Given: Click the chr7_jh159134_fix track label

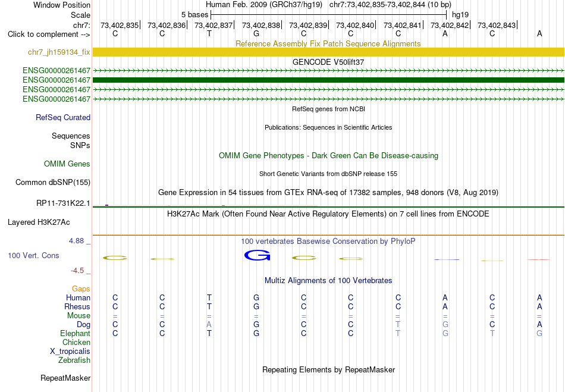Looking at the screenshot, I should (59, 52).
